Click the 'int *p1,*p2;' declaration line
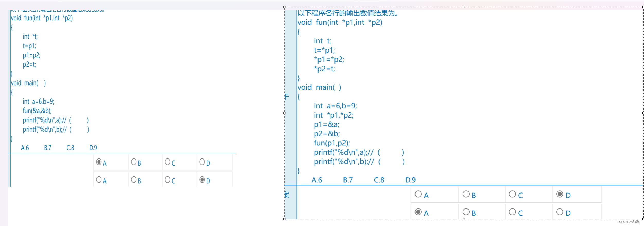644x226 pixels. [x=334, y=115]
